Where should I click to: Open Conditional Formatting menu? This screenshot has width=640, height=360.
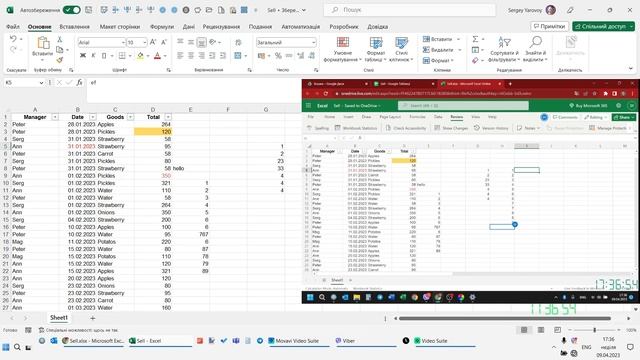click(342, 49)
